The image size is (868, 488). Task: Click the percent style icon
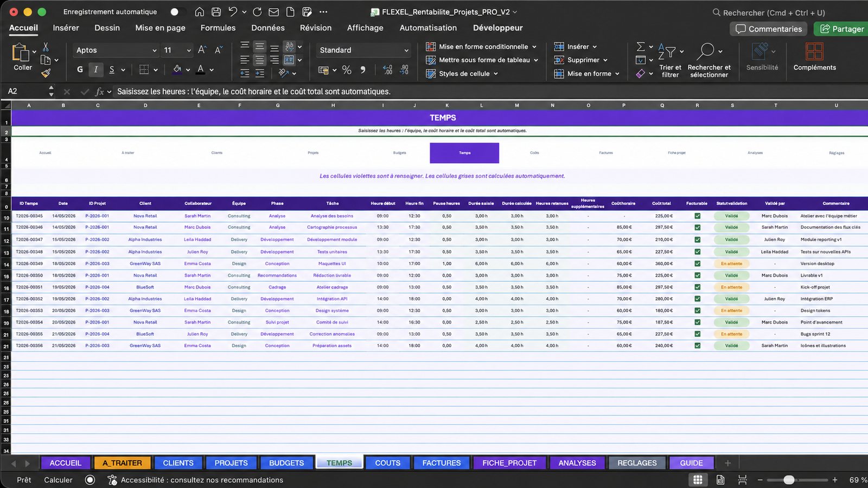(347, 70)
